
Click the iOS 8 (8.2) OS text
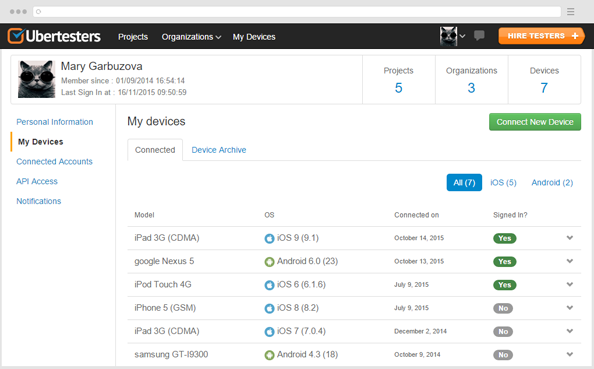point(298,308)
